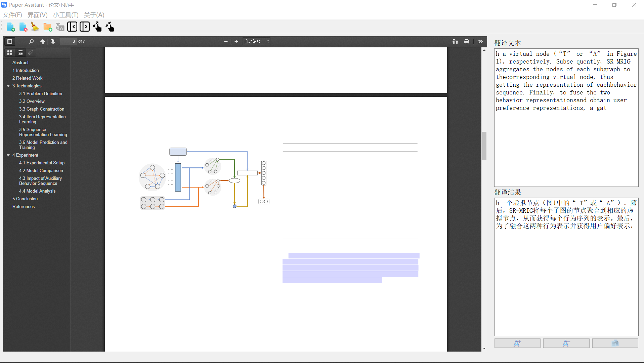Click the translate icon in toolbar
644x363 pixels.
click(60, 27)
